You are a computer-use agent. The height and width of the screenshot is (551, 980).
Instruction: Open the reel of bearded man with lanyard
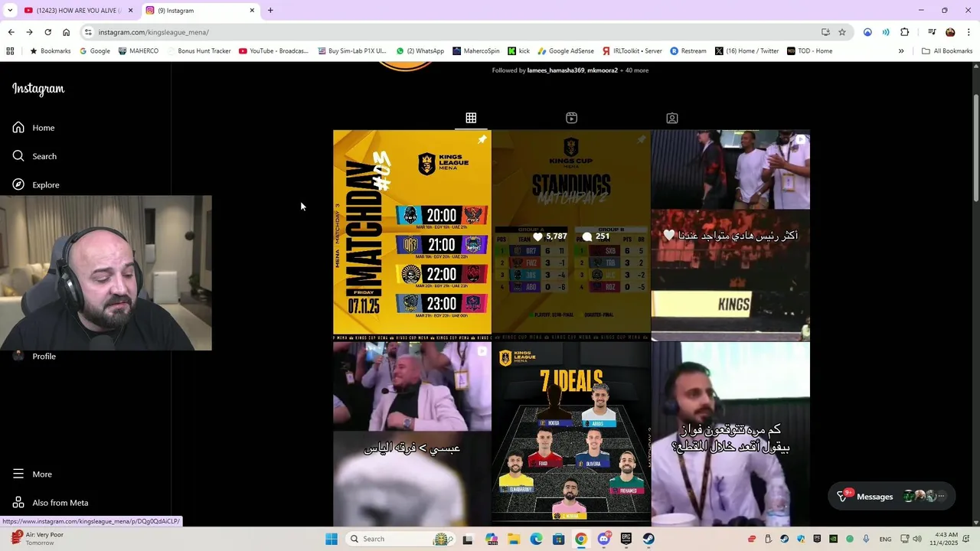[730, 434]
